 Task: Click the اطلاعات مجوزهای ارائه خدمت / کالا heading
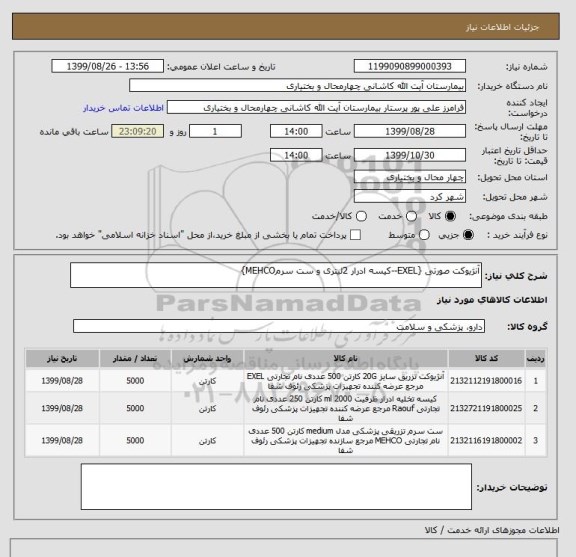point(492,530)
